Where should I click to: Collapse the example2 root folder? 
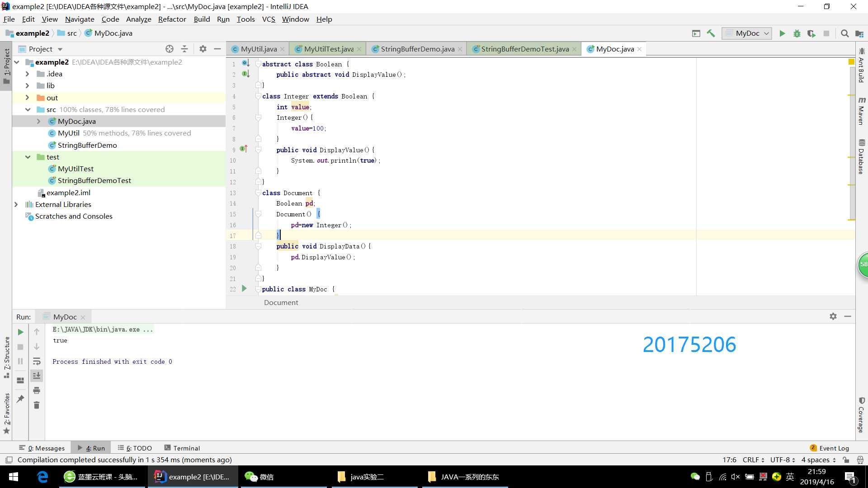[17, 62]
